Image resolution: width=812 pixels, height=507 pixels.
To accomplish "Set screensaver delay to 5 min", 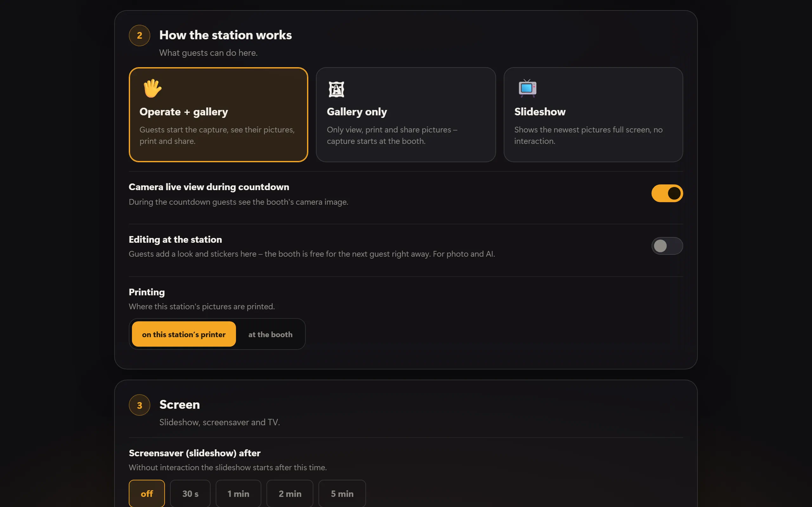I will pyautogui.click(x=342, y=494).
